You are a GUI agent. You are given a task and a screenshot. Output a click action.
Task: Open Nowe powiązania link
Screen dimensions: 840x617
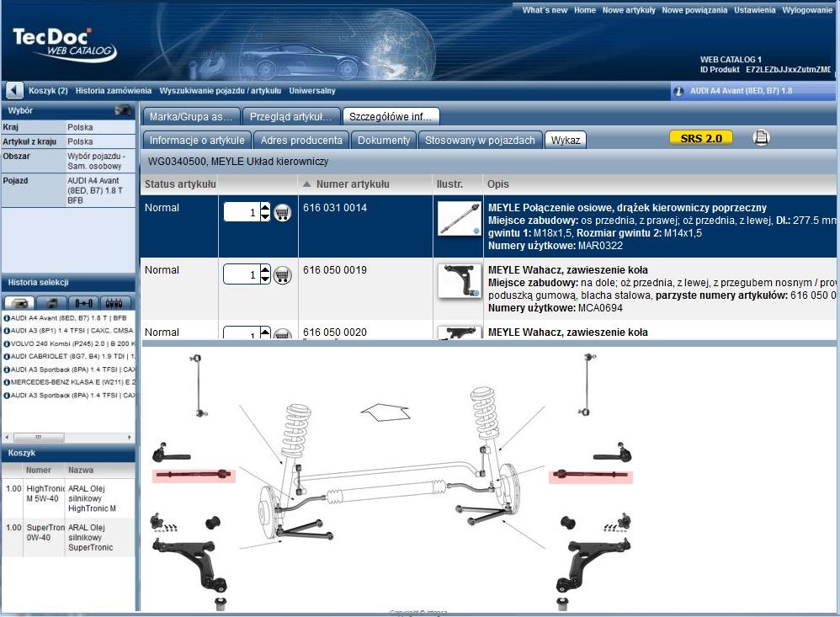tap(694, 10)
